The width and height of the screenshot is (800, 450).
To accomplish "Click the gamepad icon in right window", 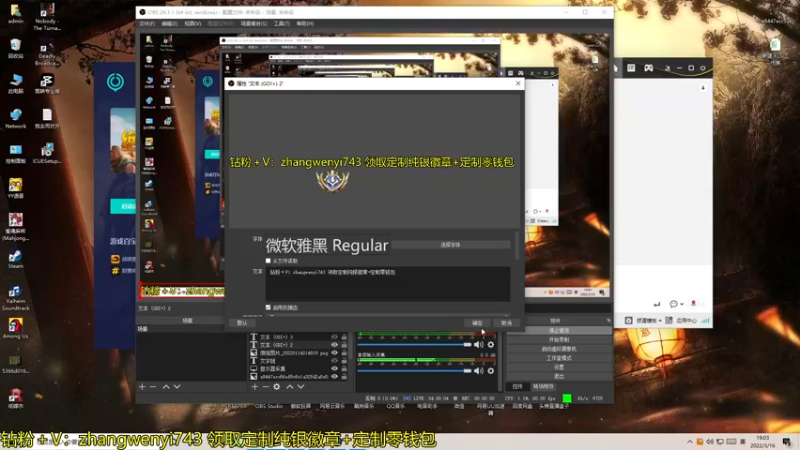I will (648, 68).
